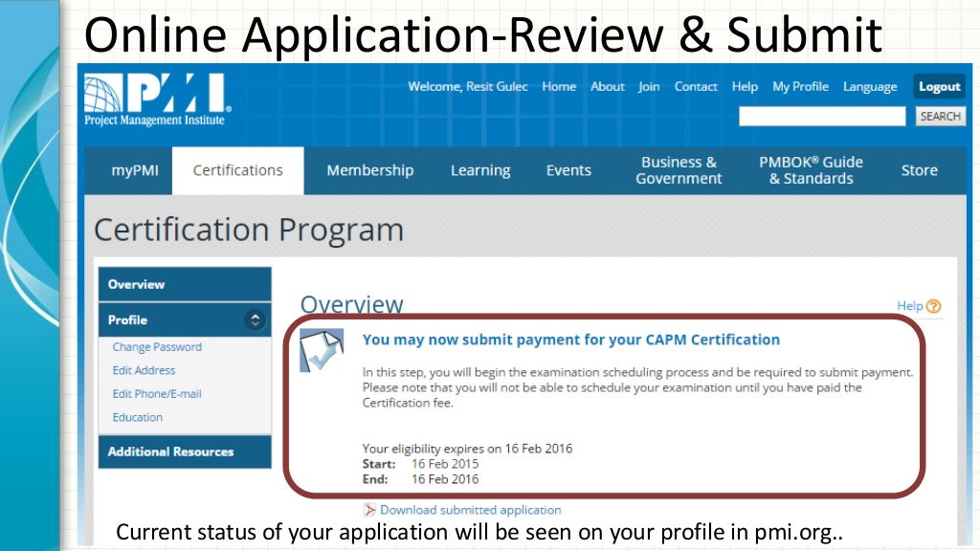Open My Profile link

click(801, 86)
